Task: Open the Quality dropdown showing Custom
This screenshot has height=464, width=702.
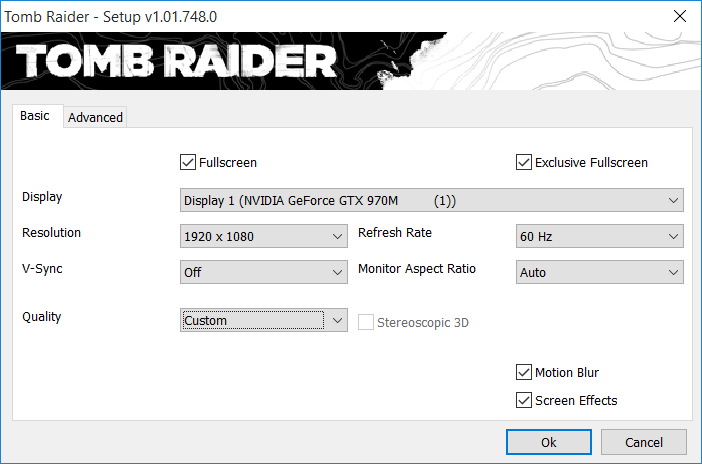Action: pos(264,320)
